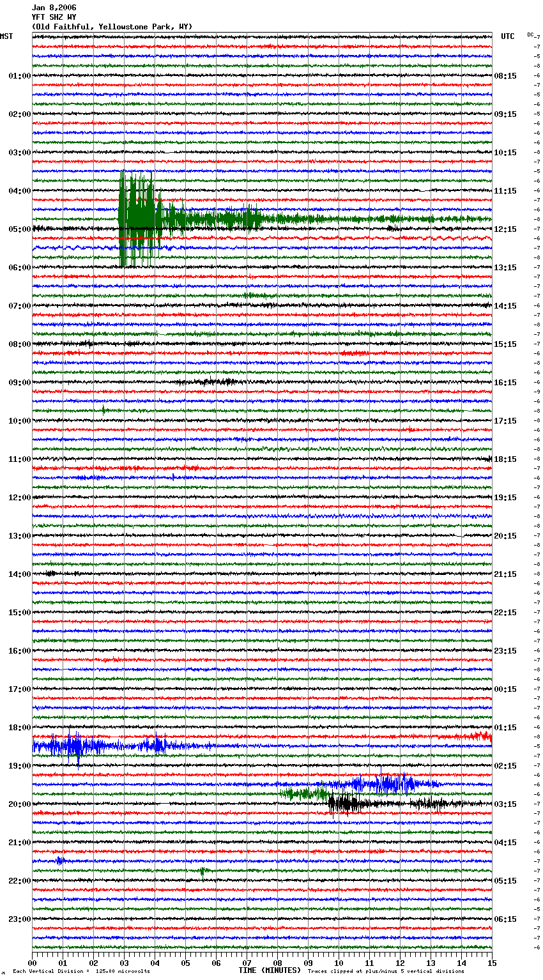Click the "TIME (MINUTES)" axis title
Viewport: 543px width, 980px height.
pos(270,970)
